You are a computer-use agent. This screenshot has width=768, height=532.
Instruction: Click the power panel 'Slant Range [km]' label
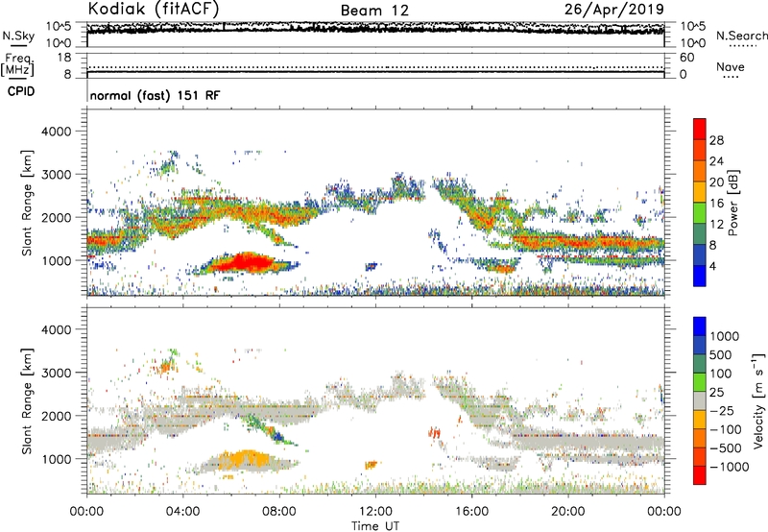point(27,203)
